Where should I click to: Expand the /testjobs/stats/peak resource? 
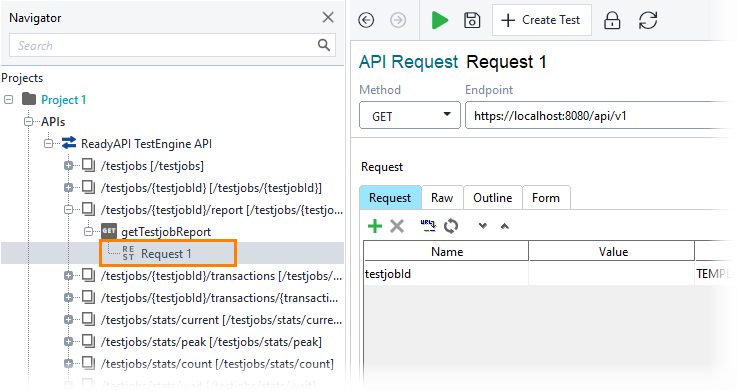[69, 342]
